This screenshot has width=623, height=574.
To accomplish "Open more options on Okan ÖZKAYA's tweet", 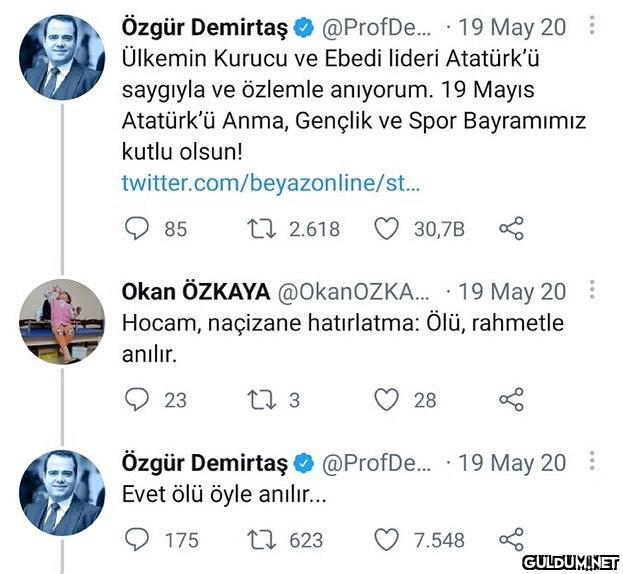I will click(x=593, y=291).
